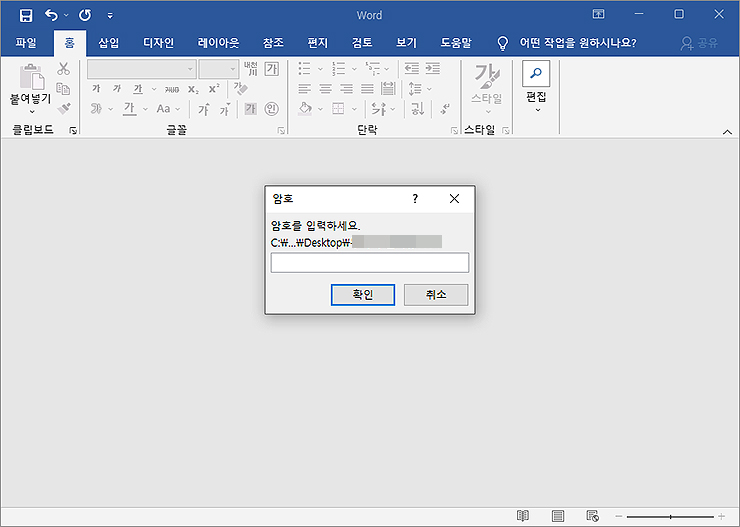
Task: Open the 편집 search group
Action: [x=536, y=88]
